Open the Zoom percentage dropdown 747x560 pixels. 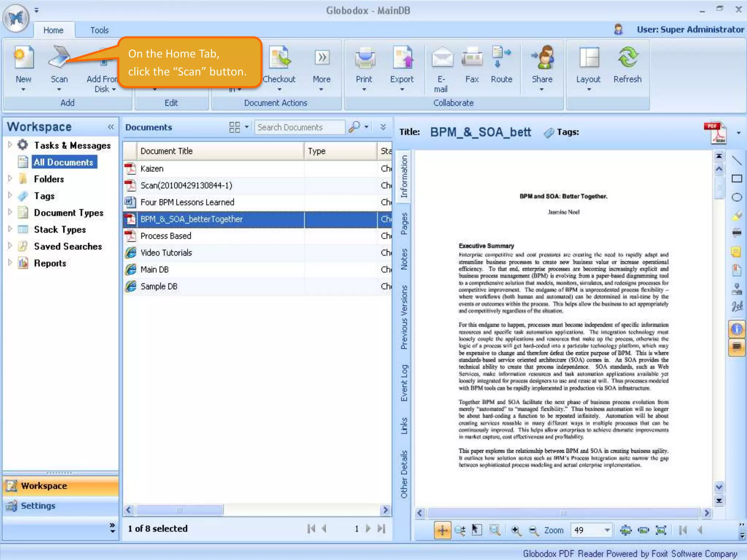[607, 530]
